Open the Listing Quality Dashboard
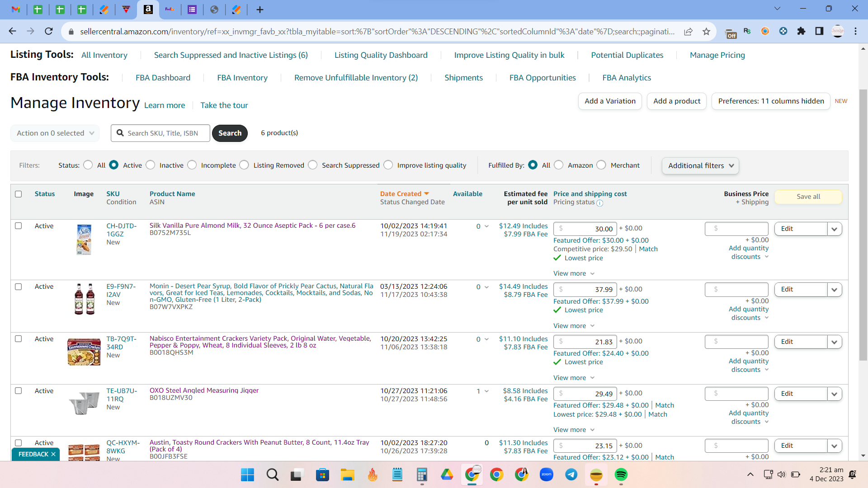Viewport: 868px width, 488px height. tap(381, 55)
